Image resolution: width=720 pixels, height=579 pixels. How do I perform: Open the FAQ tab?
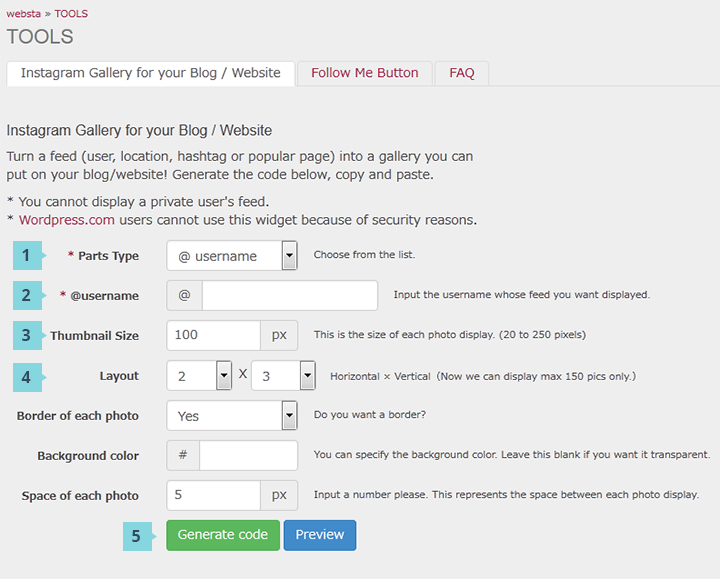pos(461,73)
